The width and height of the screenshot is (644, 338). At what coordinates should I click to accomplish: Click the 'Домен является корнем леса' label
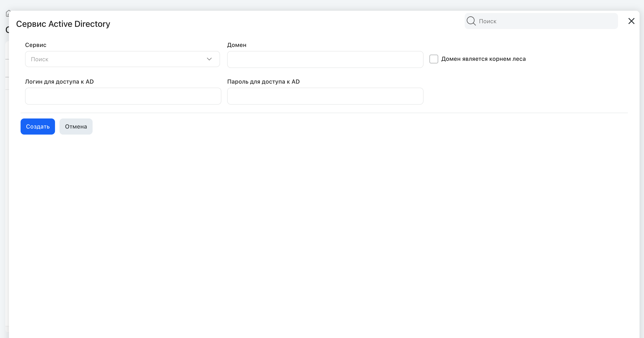click(483, 59)
